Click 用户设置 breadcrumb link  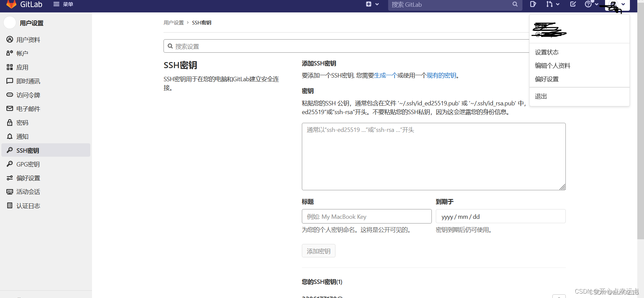point(174,22)
